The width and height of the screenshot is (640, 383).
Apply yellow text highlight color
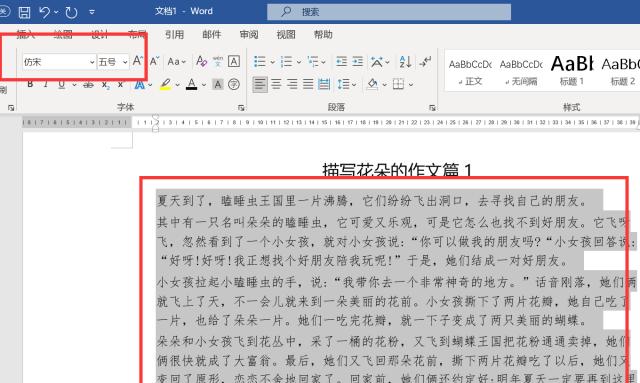pyautogui.click(x=165, y=85)
